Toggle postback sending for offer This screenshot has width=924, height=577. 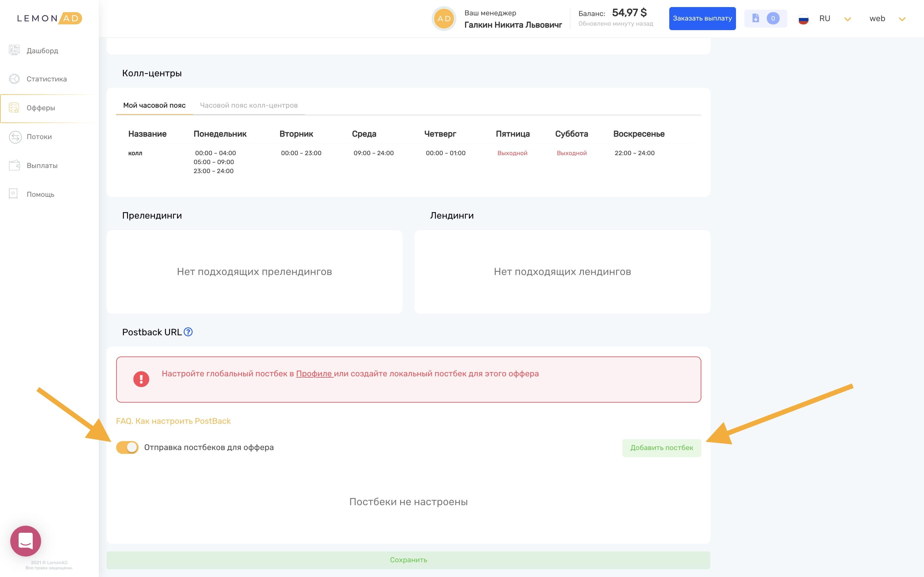[x=127, y=447]
